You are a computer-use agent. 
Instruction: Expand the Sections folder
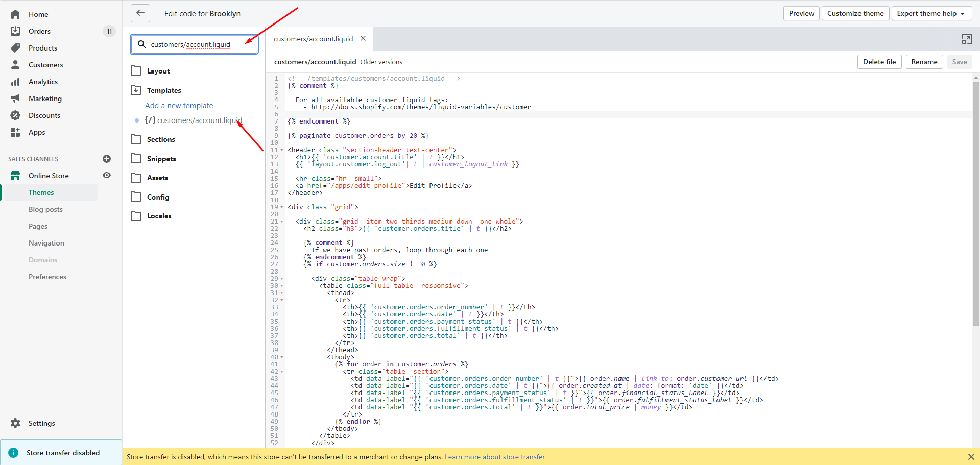coord(136,139)
